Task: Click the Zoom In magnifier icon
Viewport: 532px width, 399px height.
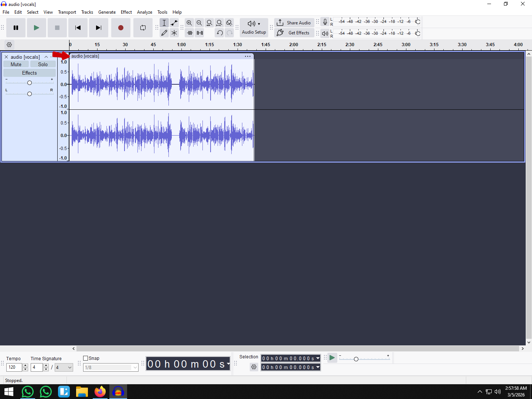Action: click(189, 23)
